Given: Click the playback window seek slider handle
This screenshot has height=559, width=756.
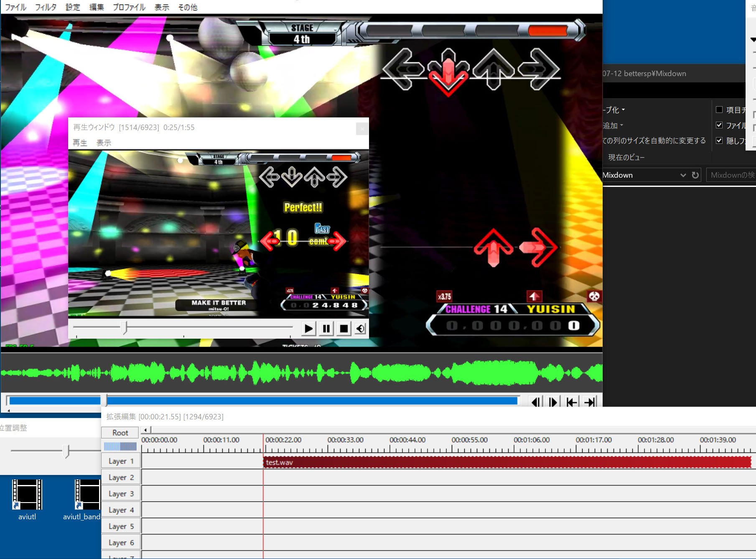Looking at the screenshot, I should (124, 328).
